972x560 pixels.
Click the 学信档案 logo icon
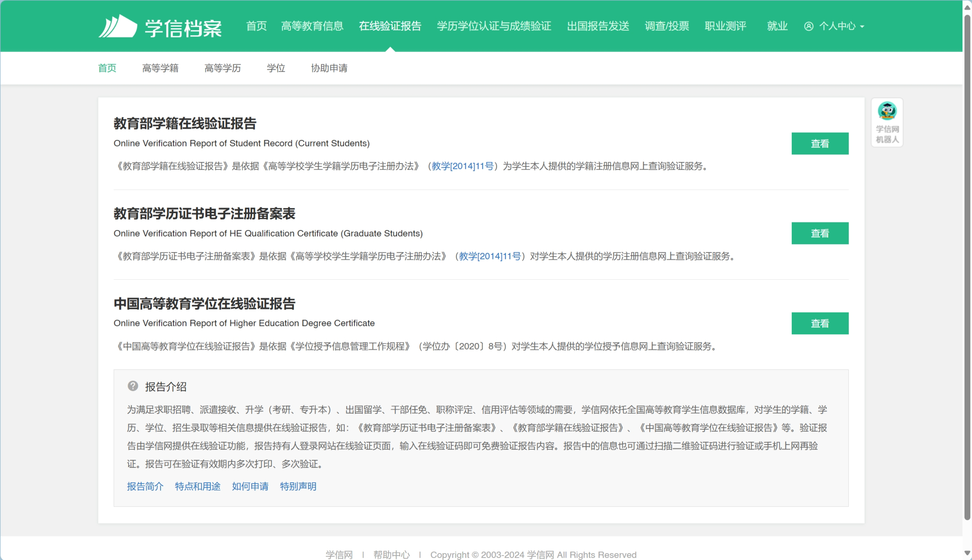click(x=118, y=26)
